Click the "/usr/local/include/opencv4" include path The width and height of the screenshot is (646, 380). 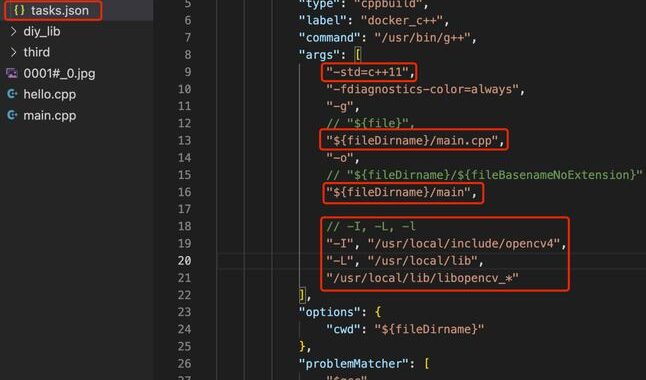click(x=464, y=244)
